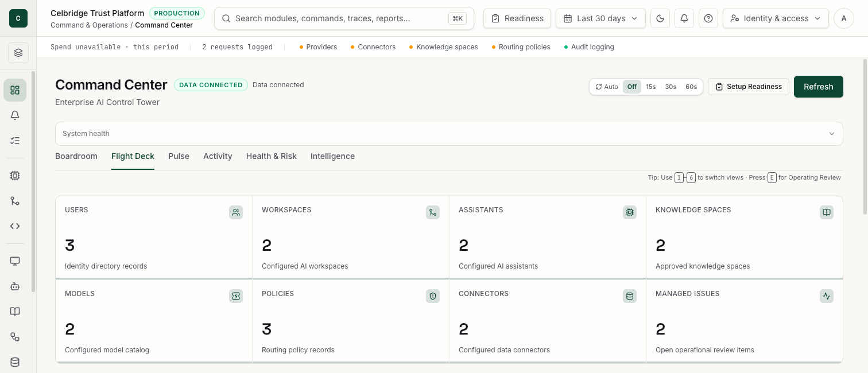Expand the System health panel
Screen dimensions: 868x373
(x=449, y=134)
